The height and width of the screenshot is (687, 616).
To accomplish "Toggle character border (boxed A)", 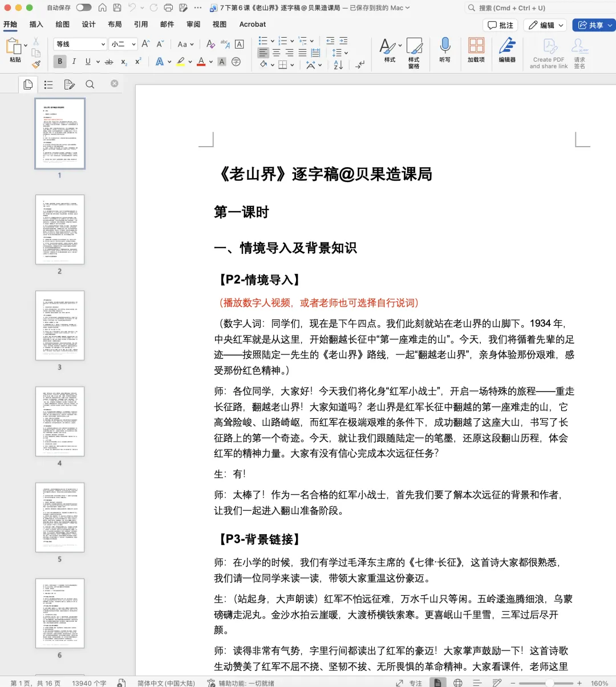I will tap(240, 44).
